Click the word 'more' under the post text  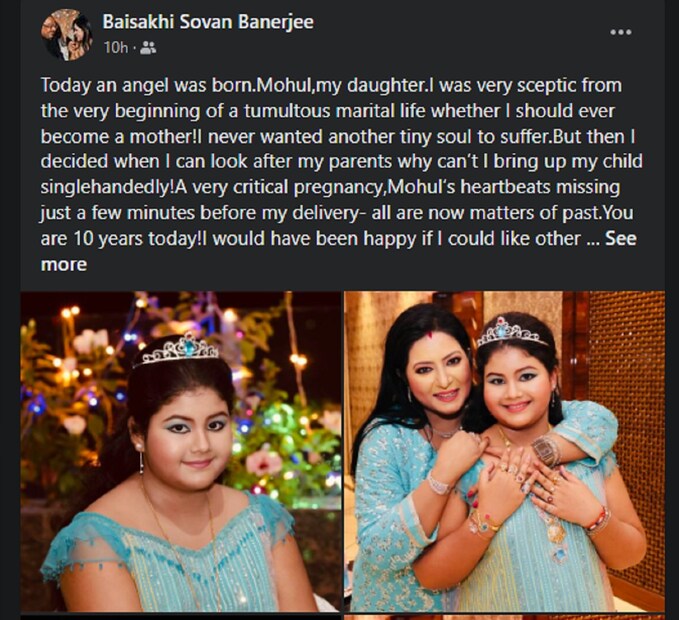64,264
